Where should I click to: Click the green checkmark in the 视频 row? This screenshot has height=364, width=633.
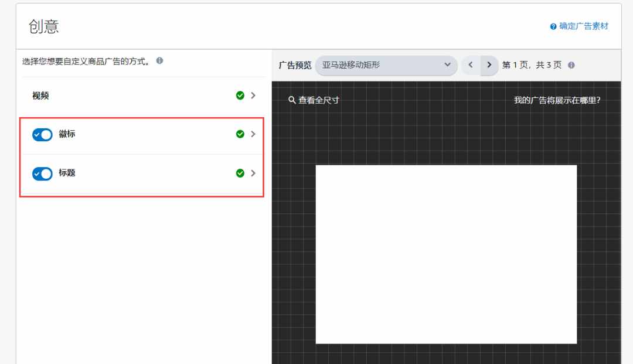[240, 95]
